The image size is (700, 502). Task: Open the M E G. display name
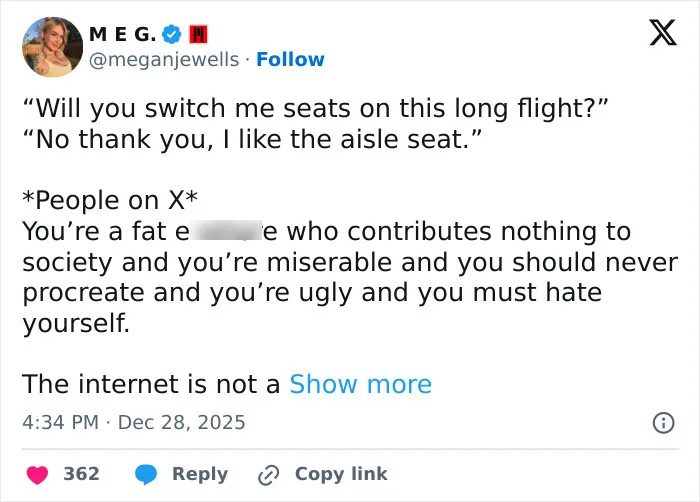[x=122, y=34]
